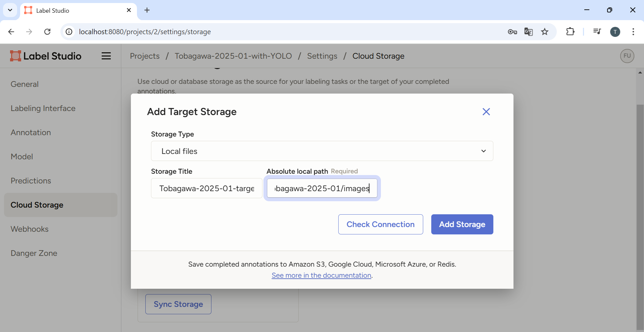Open Settings breadcrumb link

322,56
